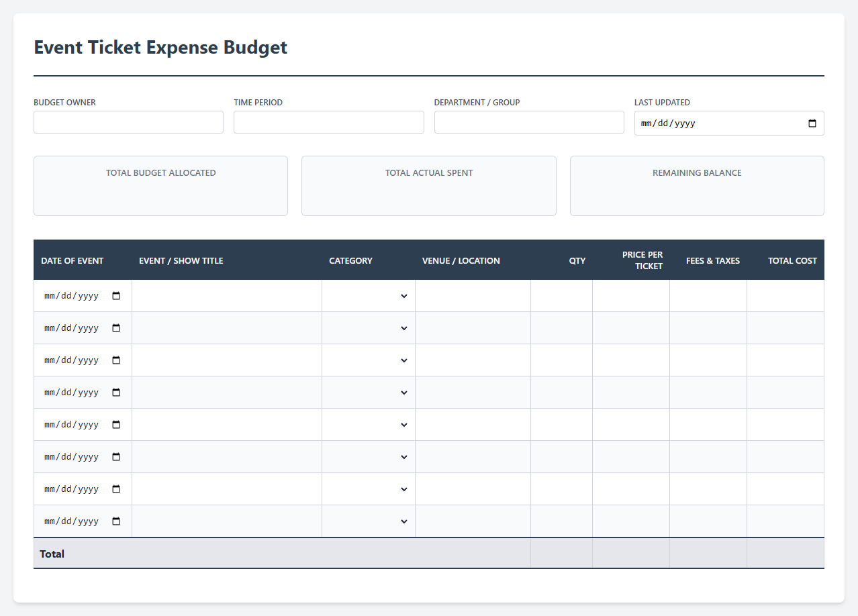Focus Event / Show Title field in second row
Screen dimensions: 858x616
[x=227, y=328]
